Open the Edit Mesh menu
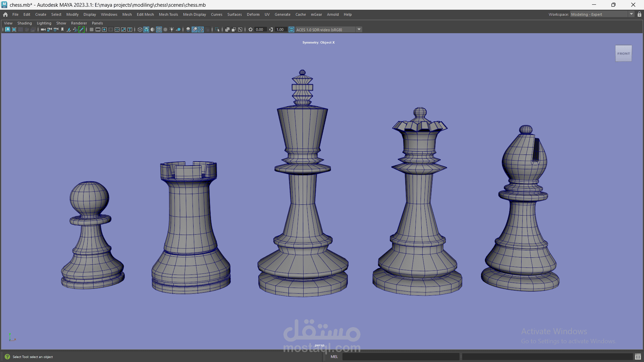 coord(145,14)
